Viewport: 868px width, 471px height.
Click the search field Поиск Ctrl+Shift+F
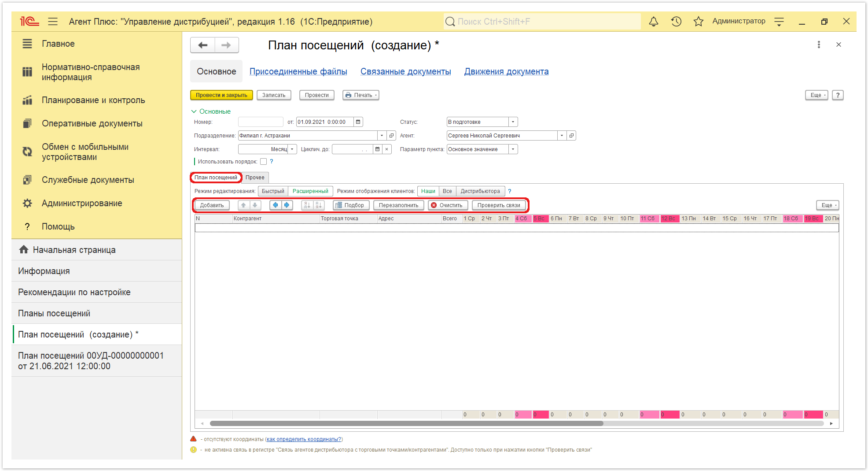[542, 21]
